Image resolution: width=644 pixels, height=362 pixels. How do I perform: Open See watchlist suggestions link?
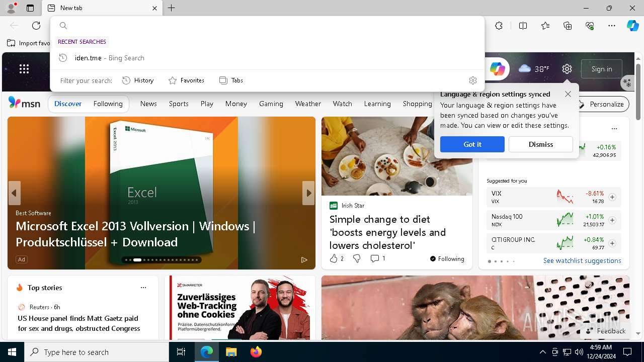tap(582, 260)
